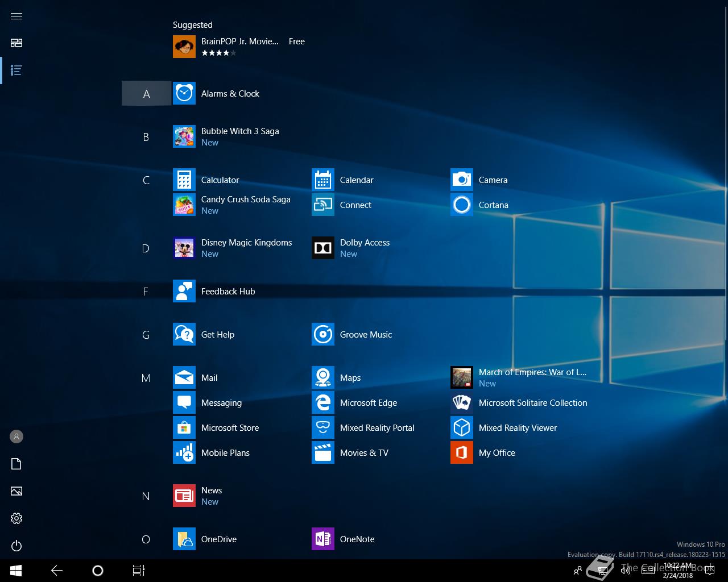Click the letter G section header
728x582 pixels.
(x=146, y=335)
